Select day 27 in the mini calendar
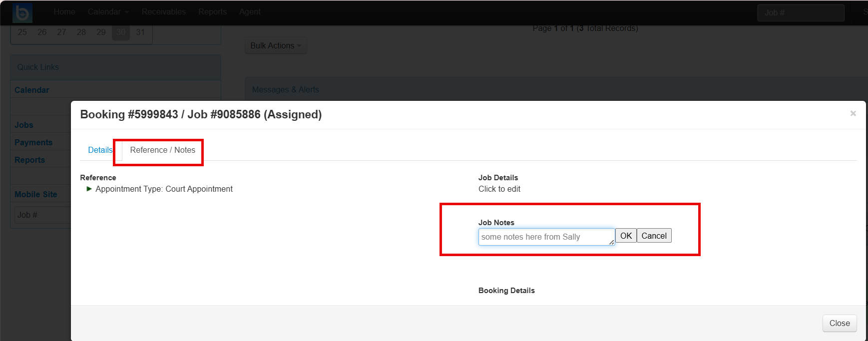This screenshot has height=341, width=868. pos(61,32)
